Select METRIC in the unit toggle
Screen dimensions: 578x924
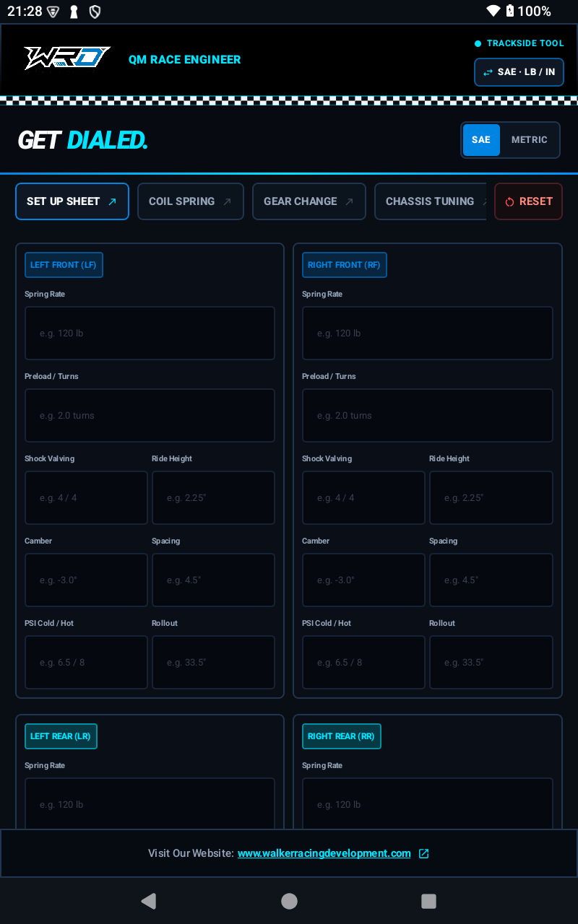pyautogui.click(x=530, y=140)
